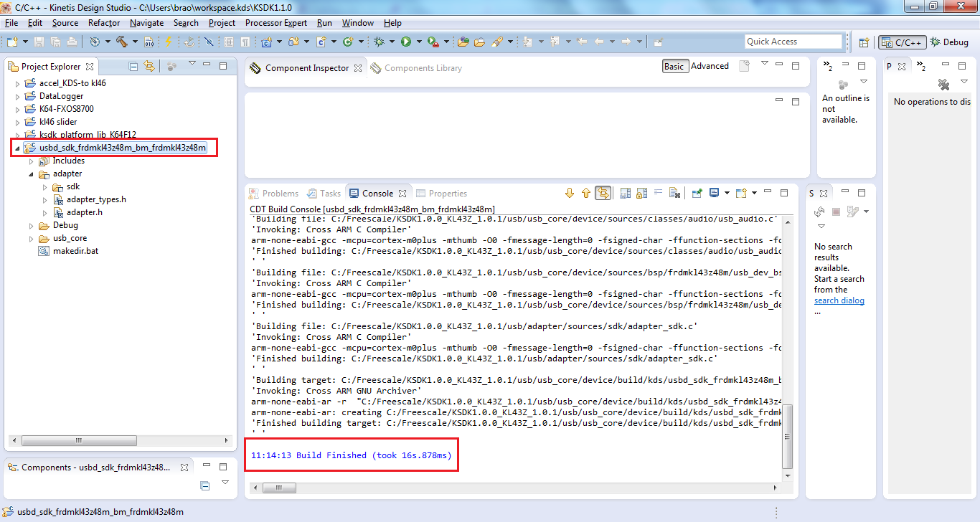Image resolution: width=980 pixels, height=522 pixels.
Task: Select the usbd_sdk_frdmkl43z48m_bm project
Action: (x=123, y=148)
